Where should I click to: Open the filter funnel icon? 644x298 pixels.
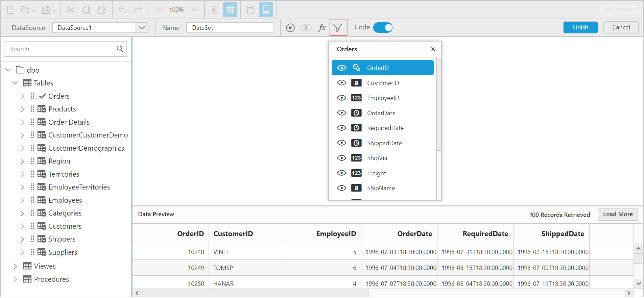click(x=338, y=28)
